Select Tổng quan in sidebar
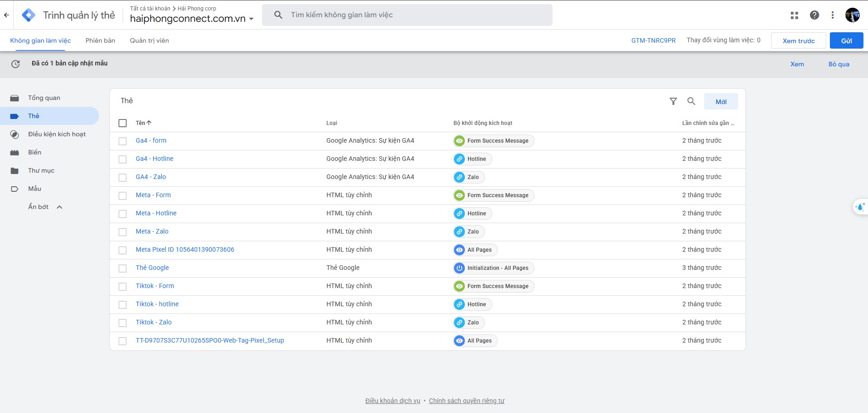The image size is (868, 413). [49, 98]
